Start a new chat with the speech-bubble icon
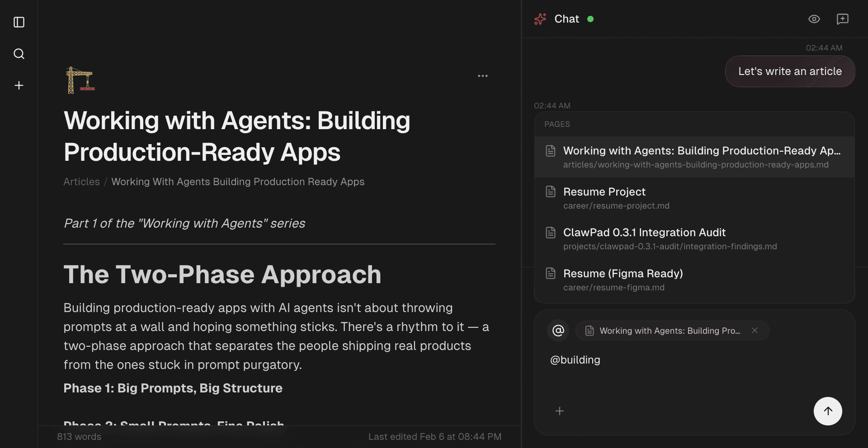The width and height of the screenshot is (868, 448). 843,19
